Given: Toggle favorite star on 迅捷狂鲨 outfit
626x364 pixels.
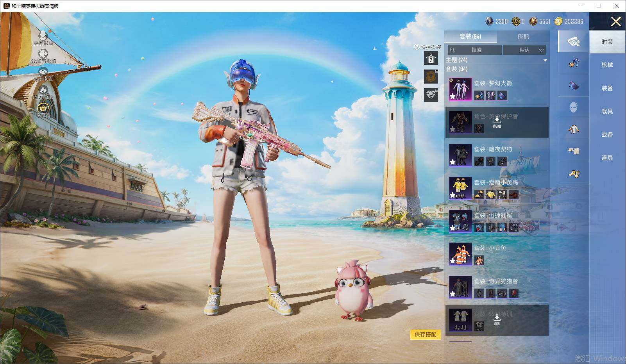Looking at the screenshot, I should (453, 228).
